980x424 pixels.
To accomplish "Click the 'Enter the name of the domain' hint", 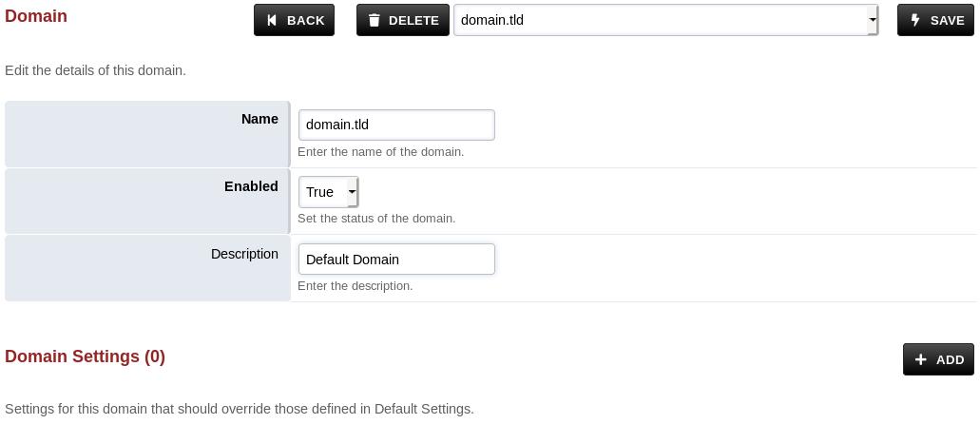I will 380,152.
